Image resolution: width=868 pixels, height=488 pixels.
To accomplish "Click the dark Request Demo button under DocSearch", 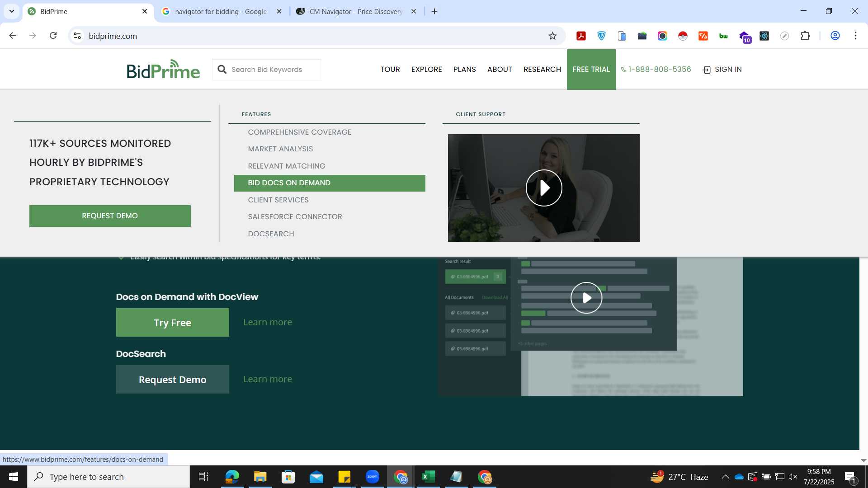I will click(x=172, y=380).
